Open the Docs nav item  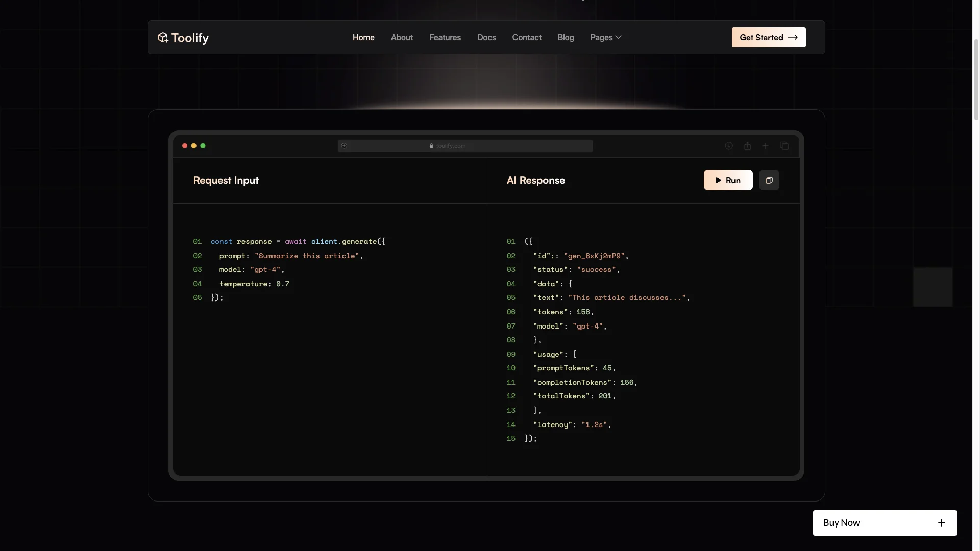[486, 37]
